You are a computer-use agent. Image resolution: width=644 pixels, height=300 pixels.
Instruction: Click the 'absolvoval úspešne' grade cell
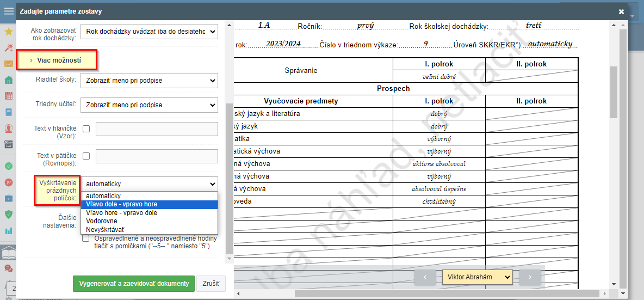click(x=439, y=189)
